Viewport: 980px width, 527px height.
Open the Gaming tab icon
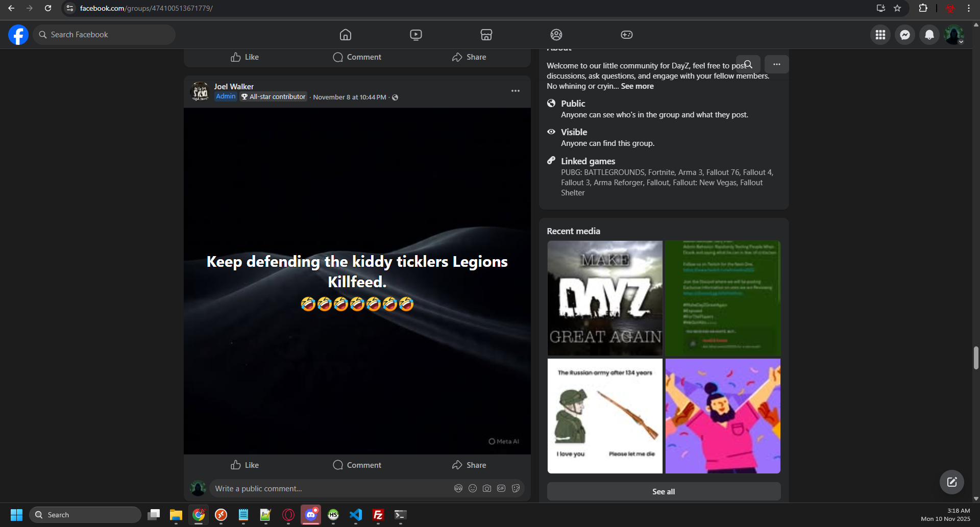pyautogui.click(x=627, y=35)
